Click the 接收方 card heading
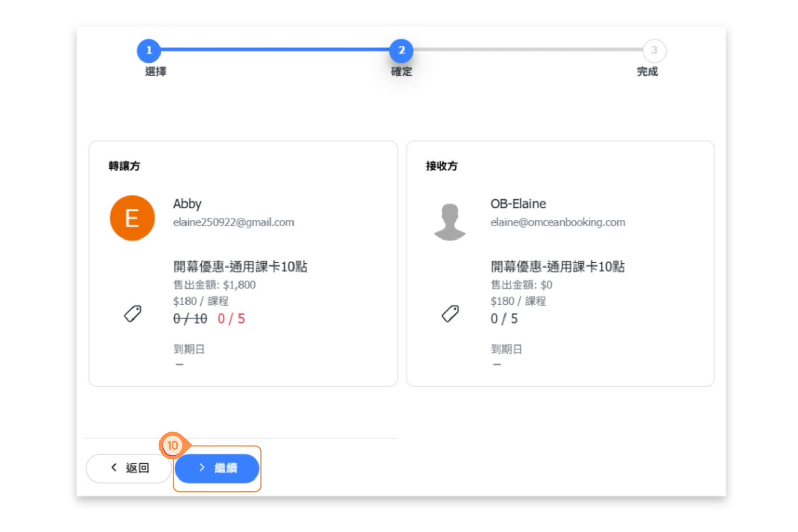This screenshot has width=798, height=532. click(x=441, y=166)
